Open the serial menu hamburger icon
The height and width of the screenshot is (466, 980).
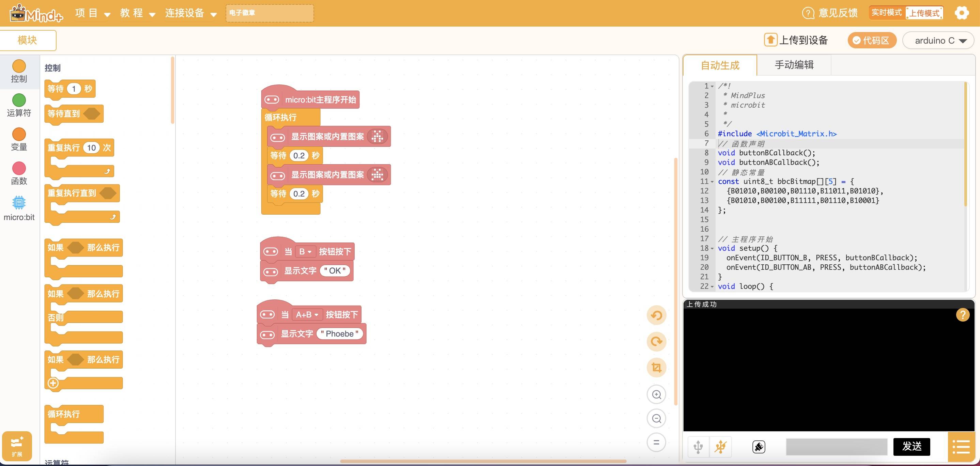961,447
